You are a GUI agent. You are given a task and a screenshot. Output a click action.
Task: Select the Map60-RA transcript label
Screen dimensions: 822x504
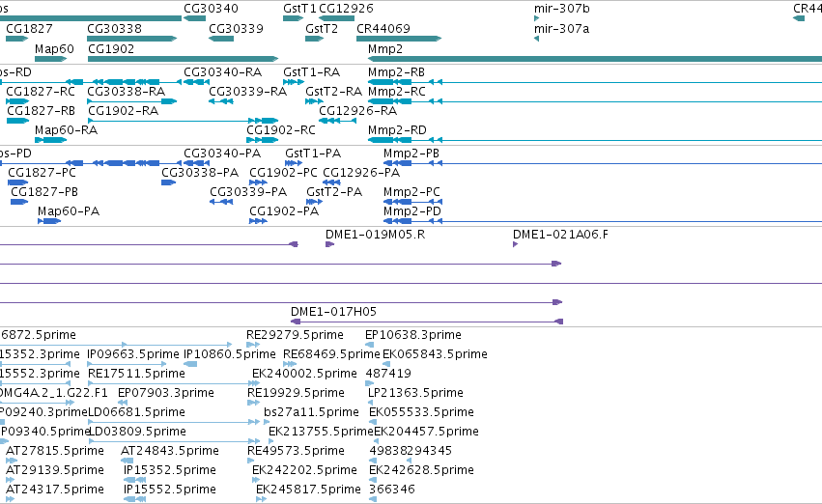[x=66, y=130]
